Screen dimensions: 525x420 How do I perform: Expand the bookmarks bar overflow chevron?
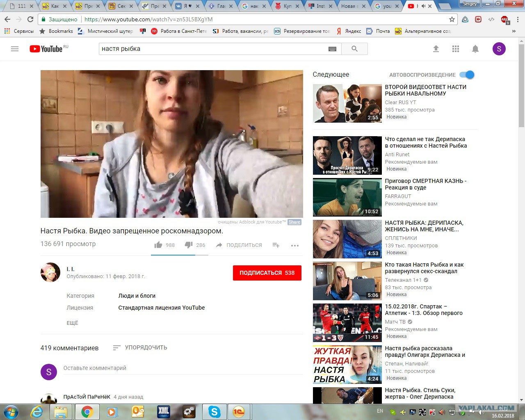pos(514,31)
